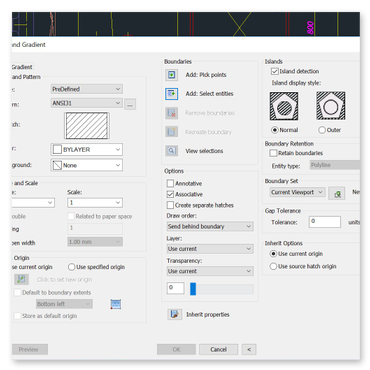Image resolution: width=370 pixels, height=370 pixels.
Task: Open the pattern browser ellipsis button
Action: tap(130, 104)
